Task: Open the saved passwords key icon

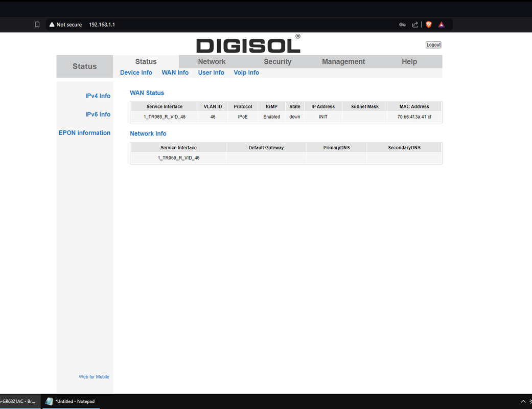Action: point(402,25)
